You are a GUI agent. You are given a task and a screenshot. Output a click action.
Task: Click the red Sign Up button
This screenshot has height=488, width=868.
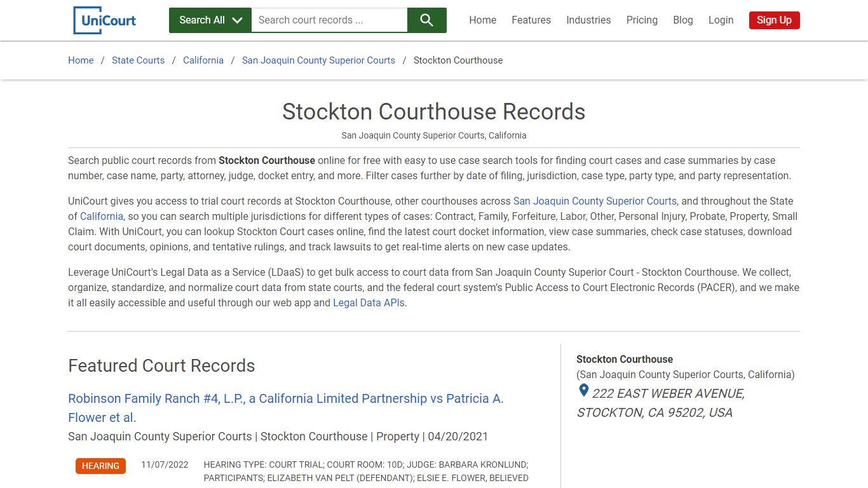pyautogui.click(x=774, y=20)
